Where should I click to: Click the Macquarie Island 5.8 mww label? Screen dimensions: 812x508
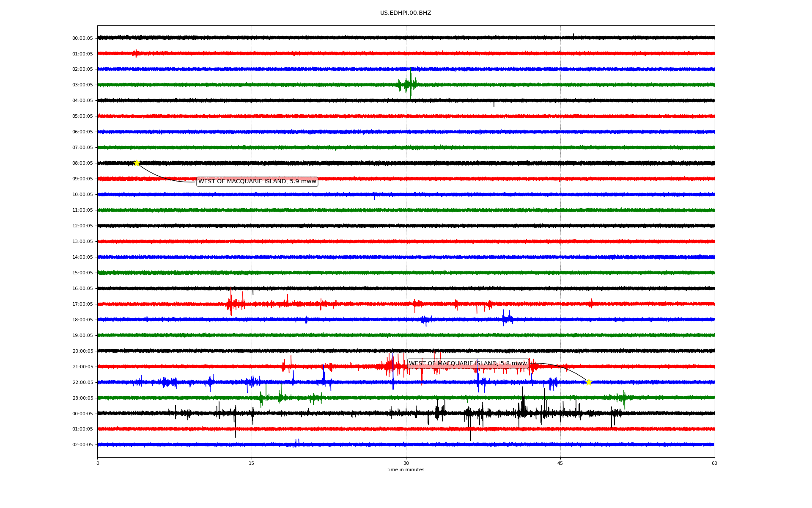click(x=468, y=364)
